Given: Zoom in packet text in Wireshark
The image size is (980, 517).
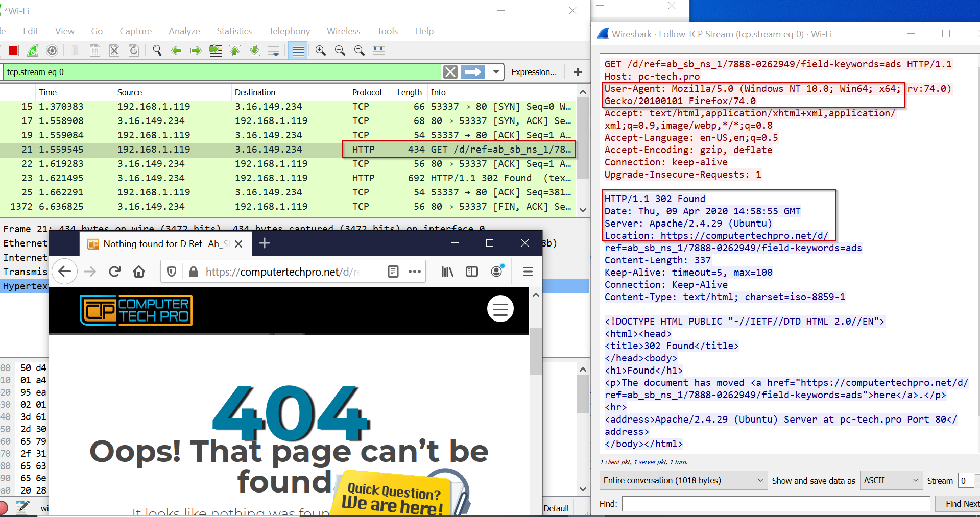Looking at the screenshot, I should coord(321,51).
